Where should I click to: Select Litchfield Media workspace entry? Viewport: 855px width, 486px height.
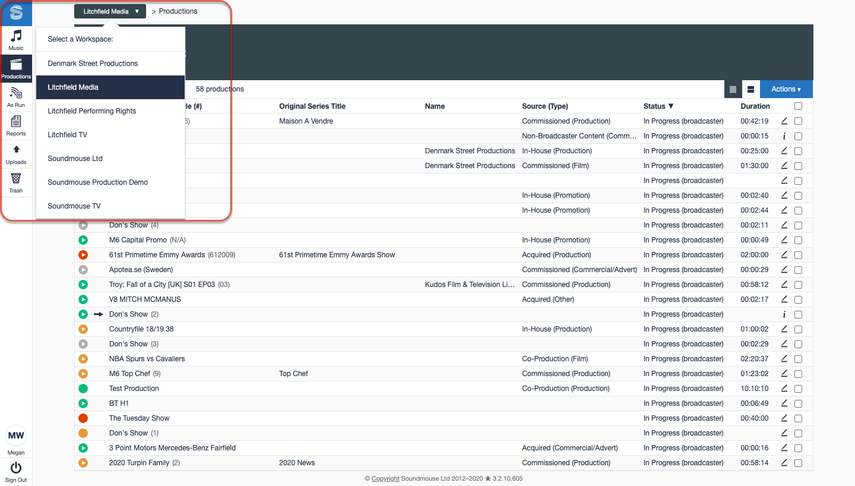pos(110,87)
